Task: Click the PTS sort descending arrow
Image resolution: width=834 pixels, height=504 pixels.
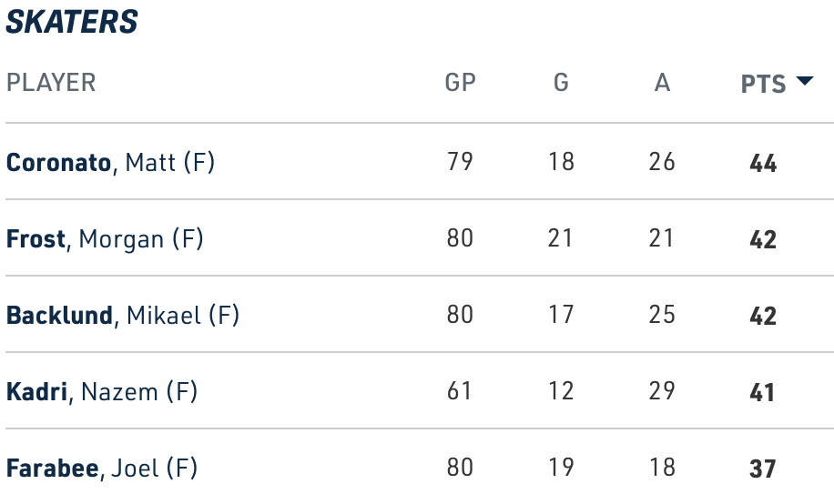Action: [x=803, y=81]
